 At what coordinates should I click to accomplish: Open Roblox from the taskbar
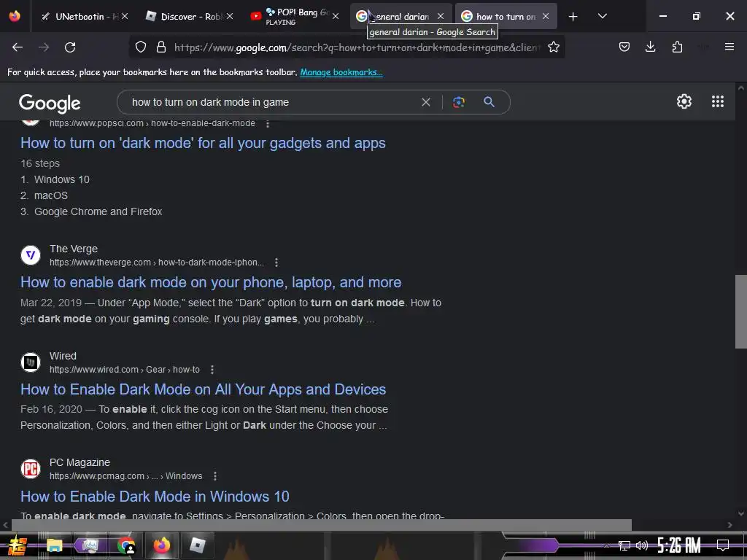[x=197, y=545]
